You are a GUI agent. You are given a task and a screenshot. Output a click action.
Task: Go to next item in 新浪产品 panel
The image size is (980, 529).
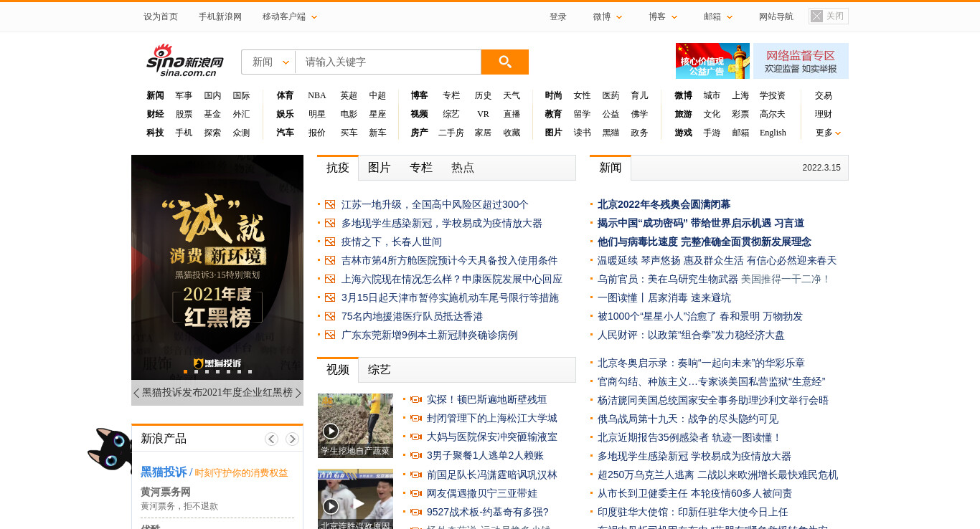(x=292, y=439)
